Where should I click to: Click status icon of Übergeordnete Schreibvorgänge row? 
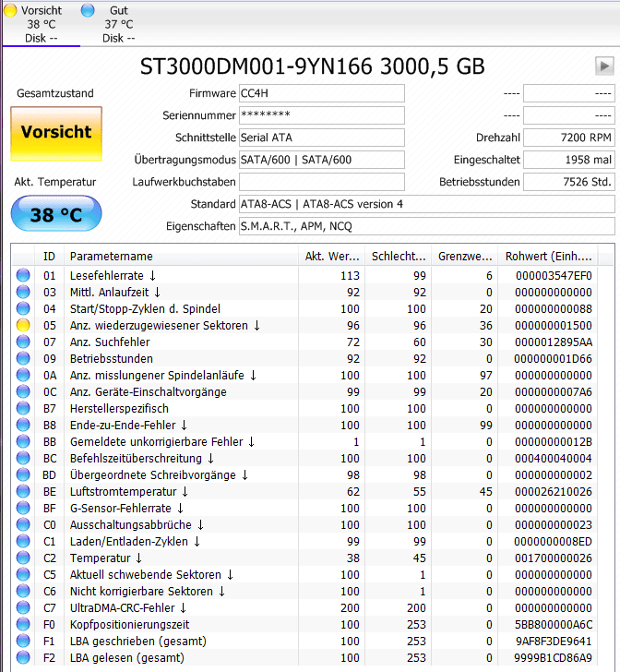click(x=23, y=474)
